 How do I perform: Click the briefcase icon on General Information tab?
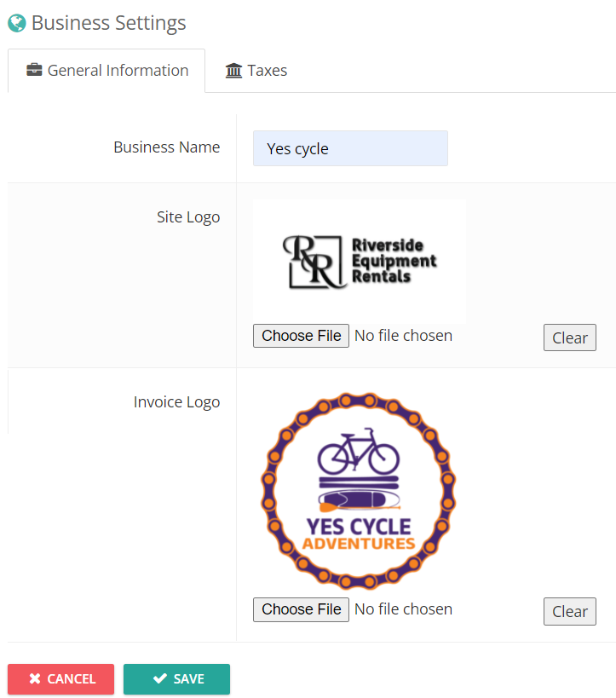[34, 70]
